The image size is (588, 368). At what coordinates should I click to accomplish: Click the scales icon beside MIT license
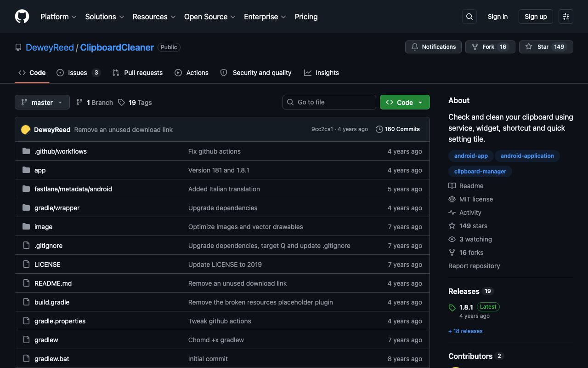tap(452, 199)
